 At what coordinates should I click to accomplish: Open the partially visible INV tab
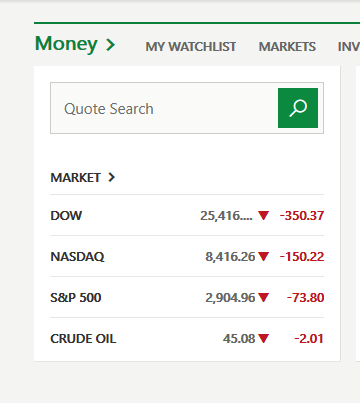[x=349, y=47]
